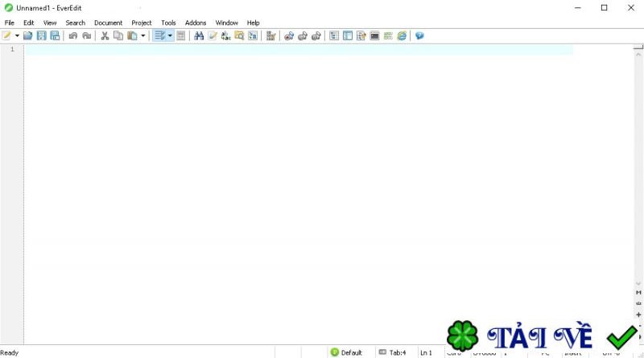Click the Save All double-floppy icon
Image resolution: width=644 pixels, height=358 pixels.
tap(55, 35)
